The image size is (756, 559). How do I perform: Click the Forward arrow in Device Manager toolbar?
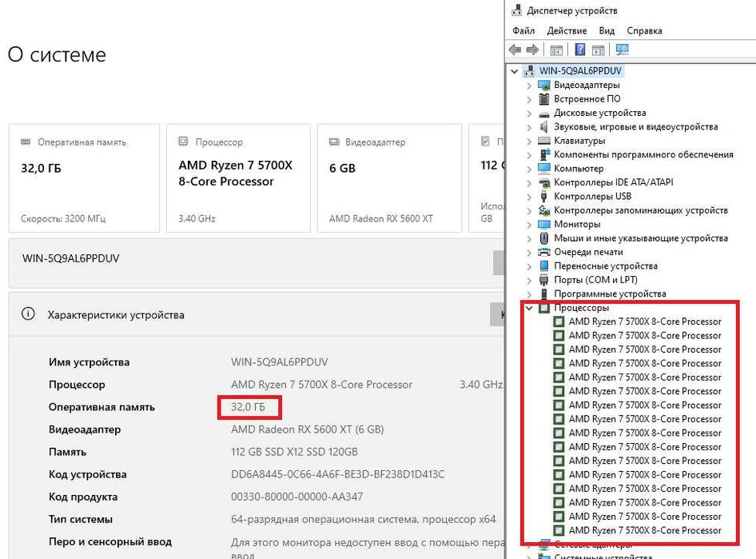click(532, 50)
